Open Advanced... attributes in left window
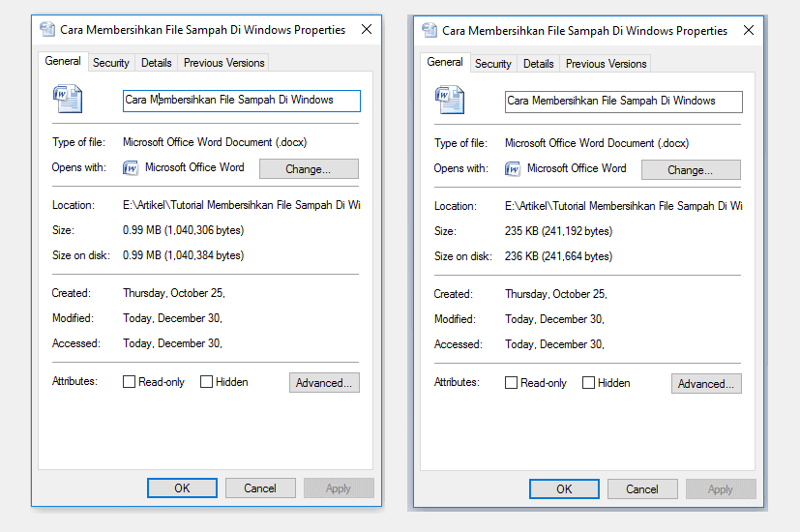The width and height of the screenshot is (800, 532). 324,382
